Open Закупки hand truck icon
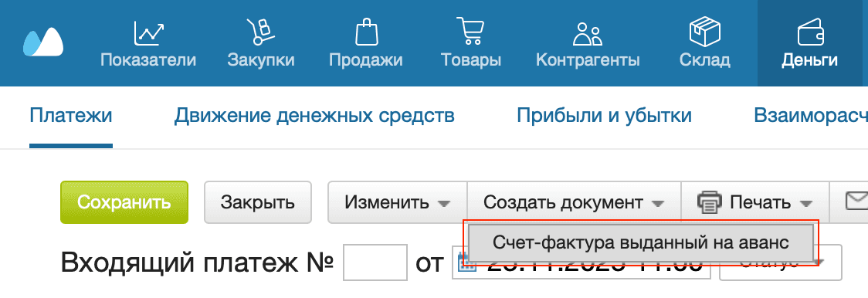 [260, 32]
